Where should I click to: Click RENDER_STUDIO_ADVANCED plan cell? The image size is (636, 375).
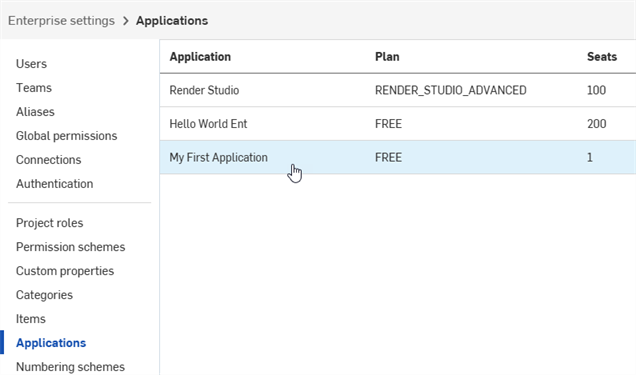(451, 90)
